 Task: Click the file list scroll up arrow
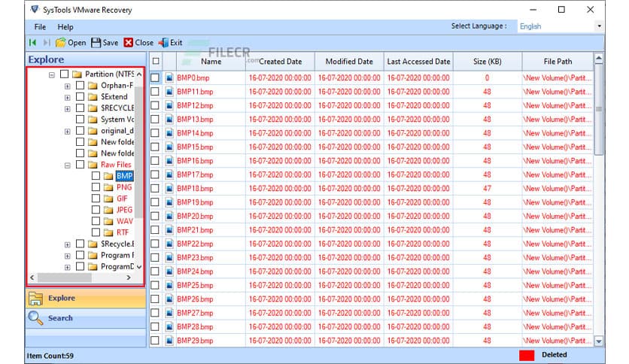point(599,59)
